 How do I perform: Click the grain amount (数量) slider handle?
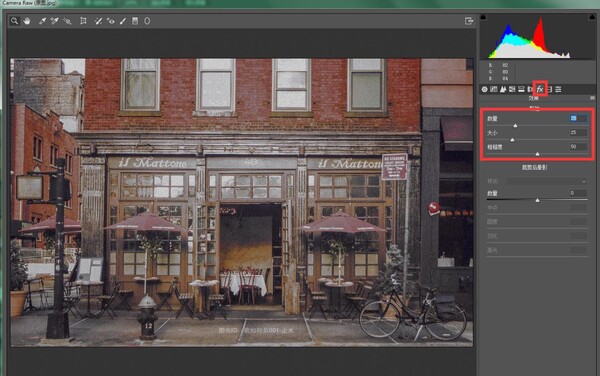tap(515, 125)
